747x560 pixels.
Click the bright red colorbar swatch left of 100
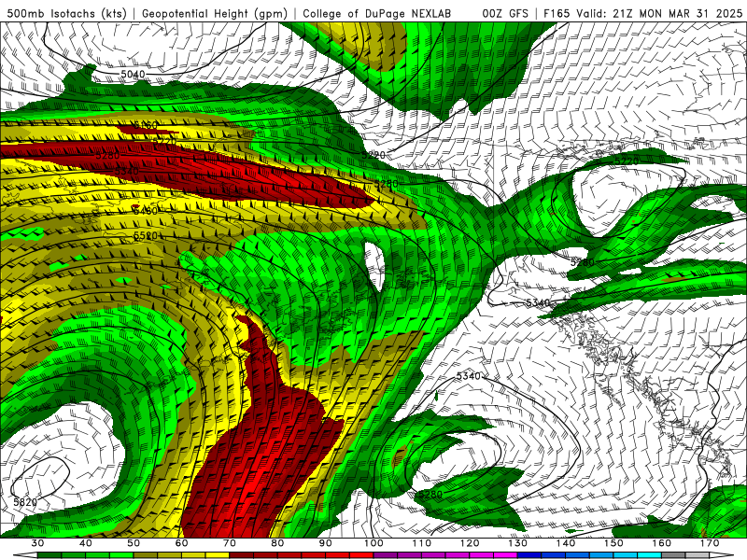pos(362,555)
